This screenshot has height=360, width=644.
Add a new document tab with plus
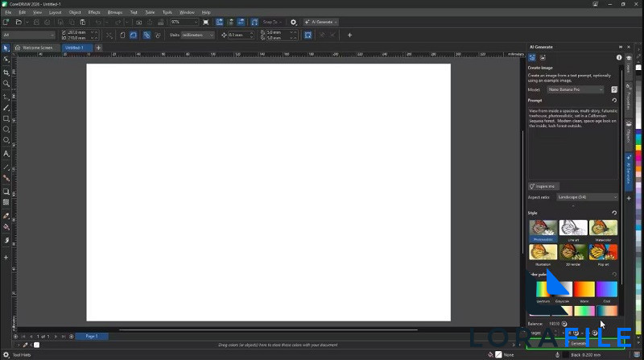[x=98, y=48]
